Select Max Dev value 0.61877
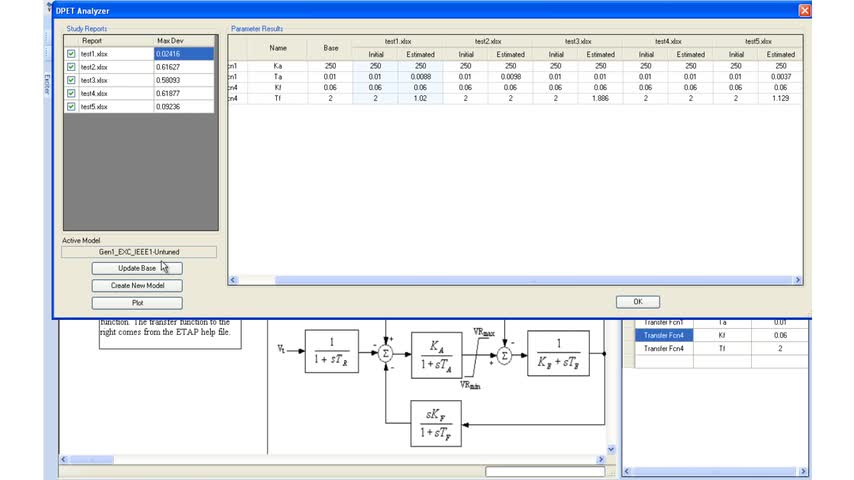The width and height of the screenshot is (854, 480). tap(184, 93)
